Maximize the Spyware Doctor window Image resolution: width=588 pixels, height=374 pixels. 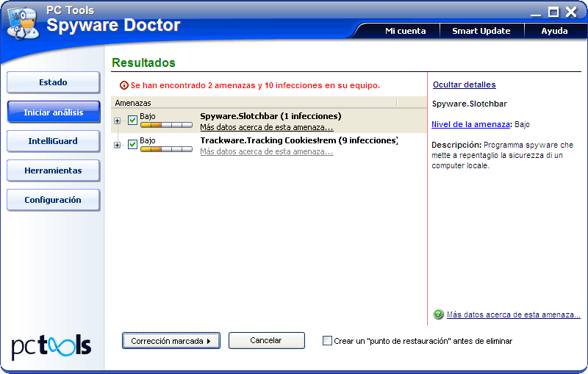tap(553, 12)
